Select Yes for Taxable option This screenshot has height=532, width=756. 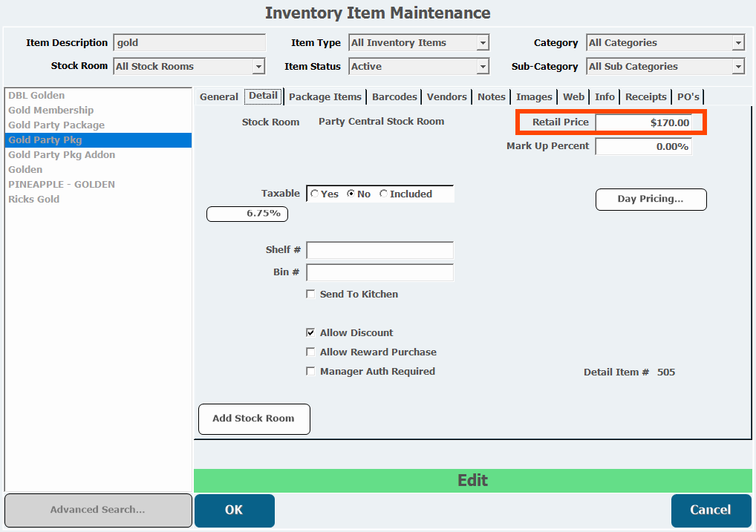[x=315, y=194]
